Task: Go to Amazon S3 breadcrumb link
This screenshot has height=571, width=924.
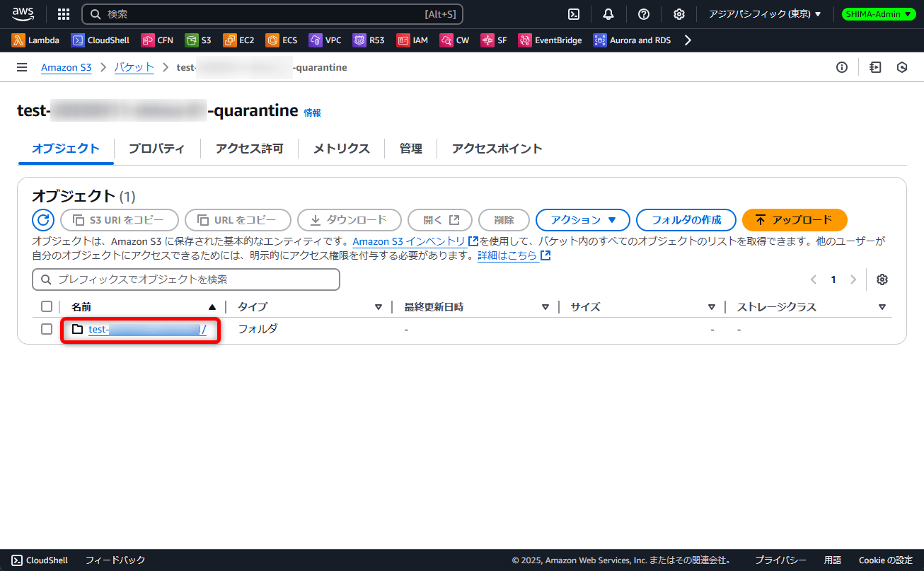Action: pos(67,67)
